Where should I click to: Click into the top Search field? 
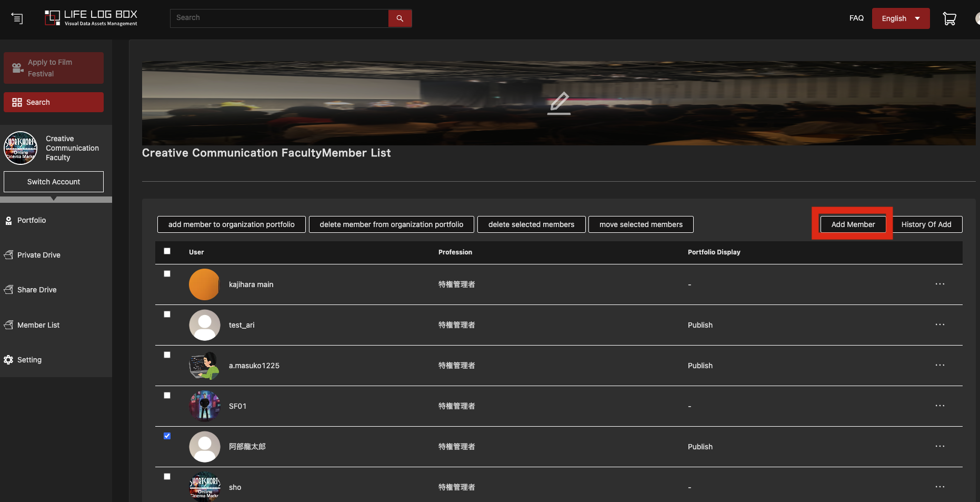279,18
